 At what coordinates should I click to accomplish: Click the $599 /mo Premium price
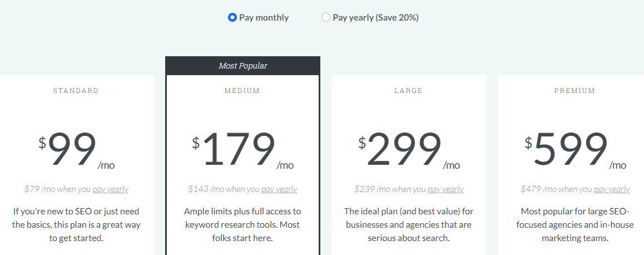tap(575, 150)
